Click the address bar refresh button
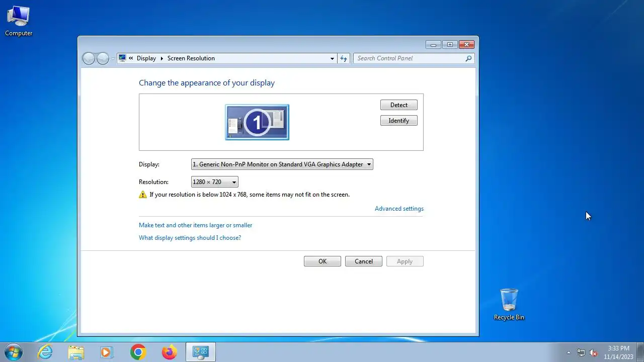Screen dimensions: 644x362 coord(344,58)
